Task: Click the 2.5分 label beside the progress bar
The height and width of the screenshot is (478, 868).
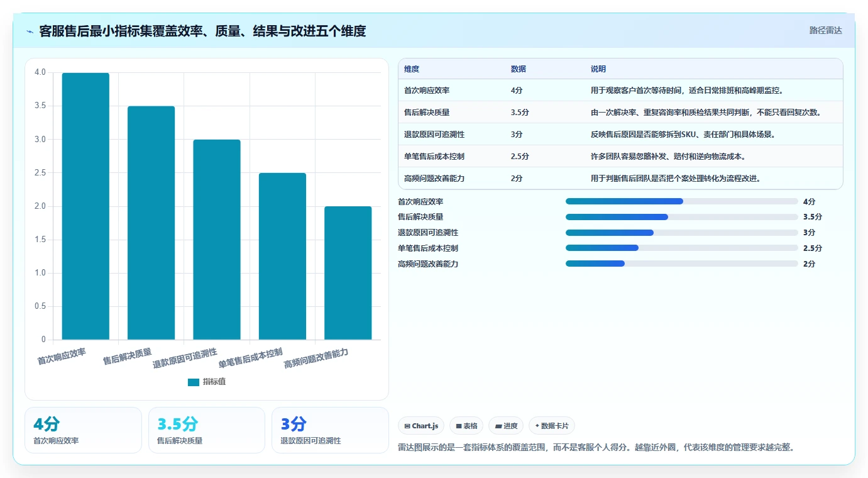Action: [x=812, y=248]
